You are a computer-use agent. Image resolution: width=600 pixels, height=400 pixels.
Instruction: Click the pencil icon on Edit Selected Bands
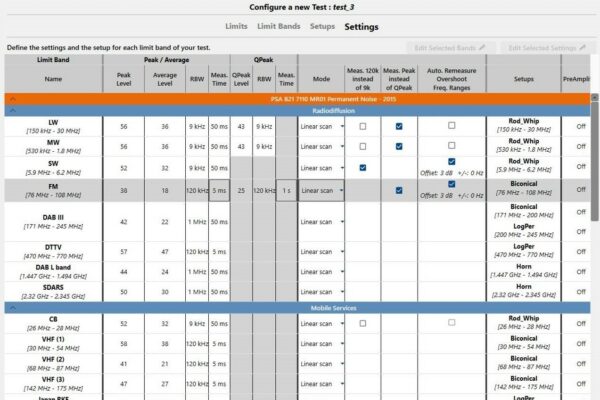(x=482, y=47)
